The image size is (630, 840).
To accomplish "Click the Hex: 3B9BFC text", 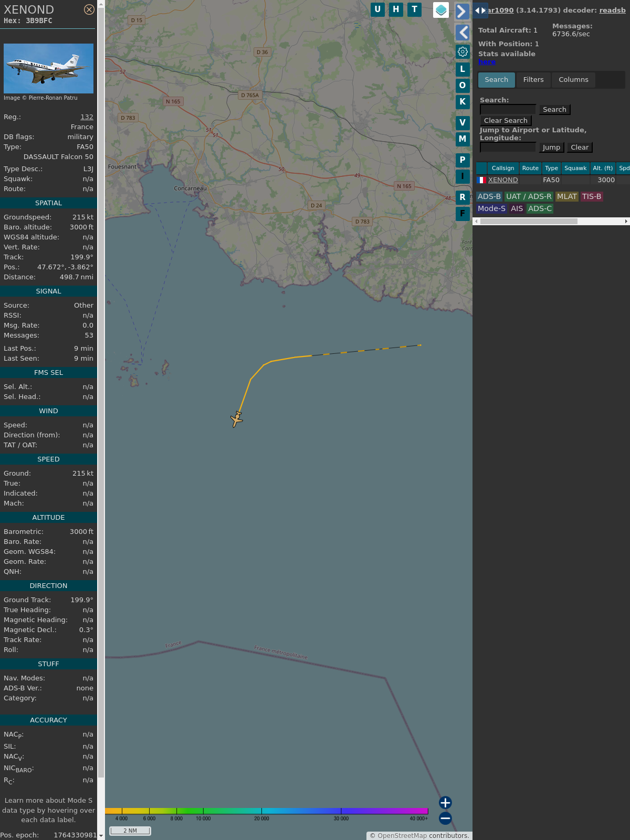I will tap(28, 20).
